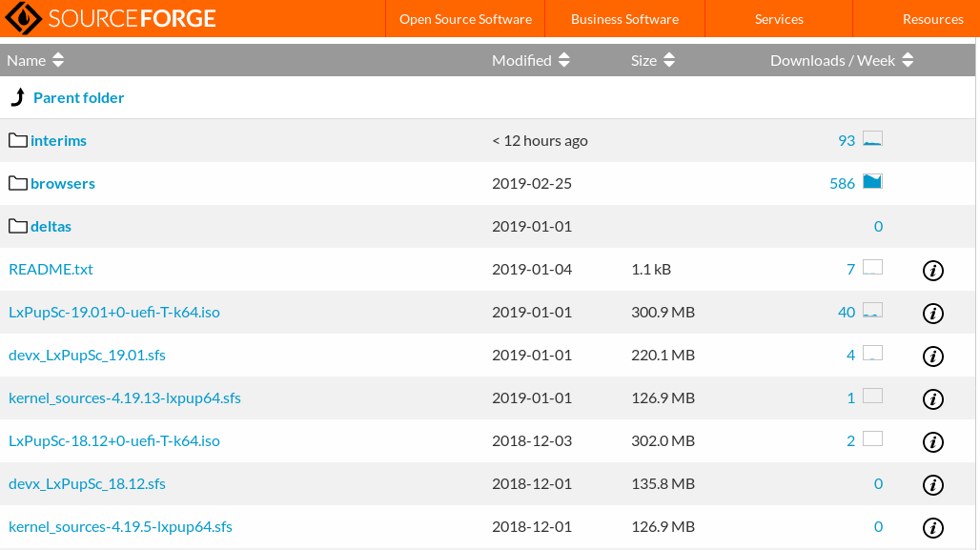Viewport: 980px width, 550px height.
Task: Open the deltas folder icon
Action: point(17,226)
